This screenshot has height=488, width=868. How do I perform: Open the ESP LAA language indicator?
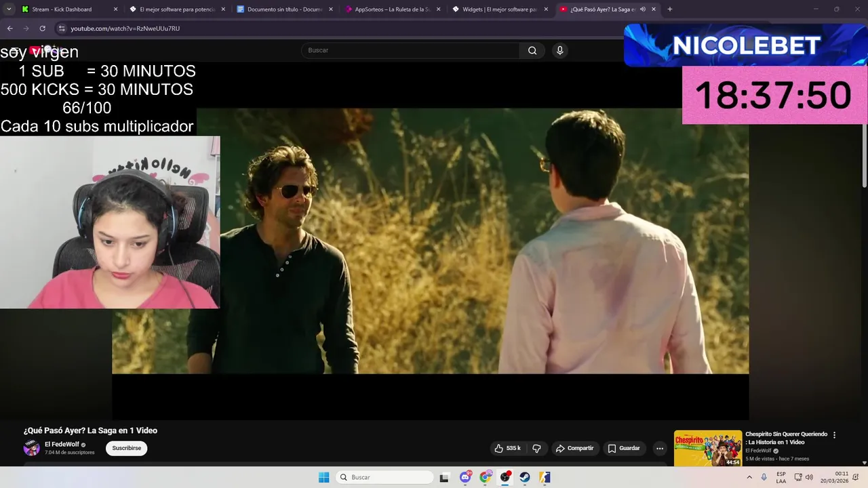781,477
